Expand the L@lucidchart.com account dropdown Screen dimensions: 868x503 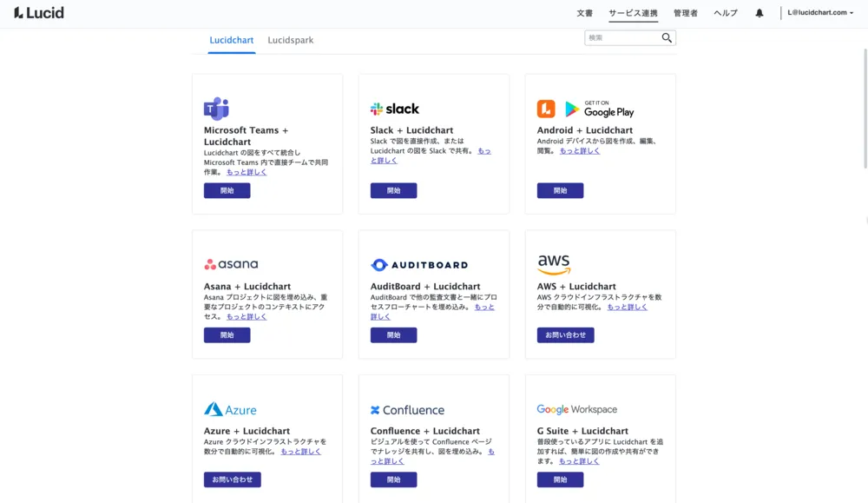coord(820,13)
